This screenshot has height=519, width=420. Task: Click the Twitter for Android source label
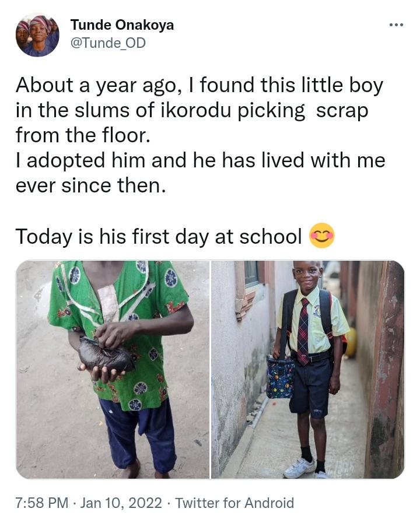pyautogui.click(x=235, y=503)
